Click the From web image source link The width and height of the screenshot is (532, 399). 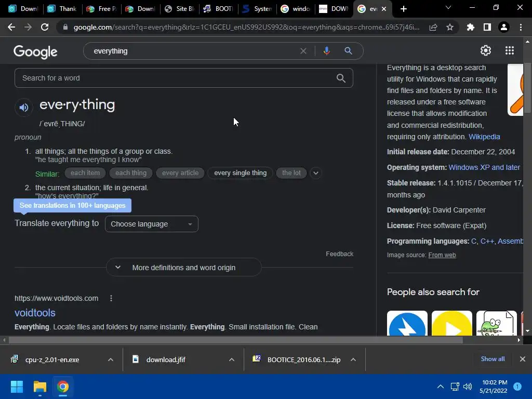pyautogui.click(x=442, y=255)
